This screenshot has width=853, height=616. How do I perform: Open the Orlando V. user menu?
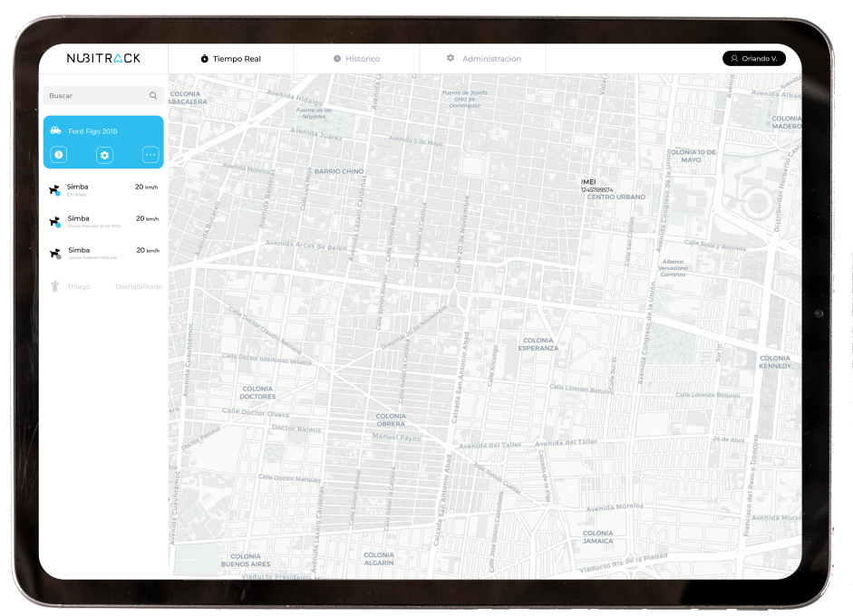(x=753, y=59)
